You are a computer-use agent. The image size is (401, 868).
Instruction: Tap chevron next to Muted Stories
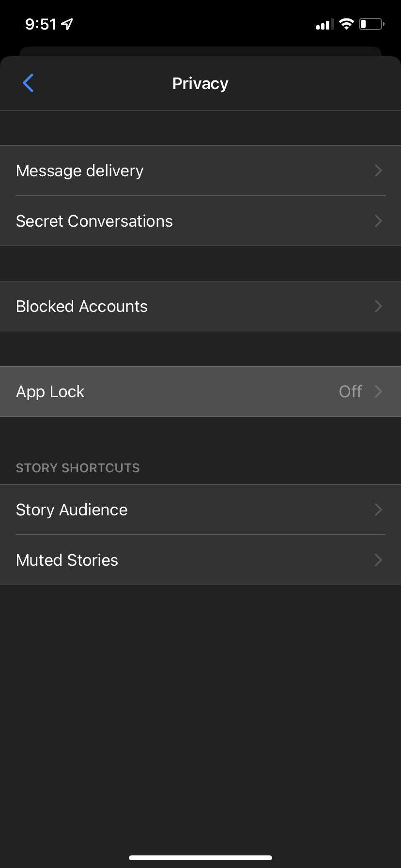click(379, 560)
